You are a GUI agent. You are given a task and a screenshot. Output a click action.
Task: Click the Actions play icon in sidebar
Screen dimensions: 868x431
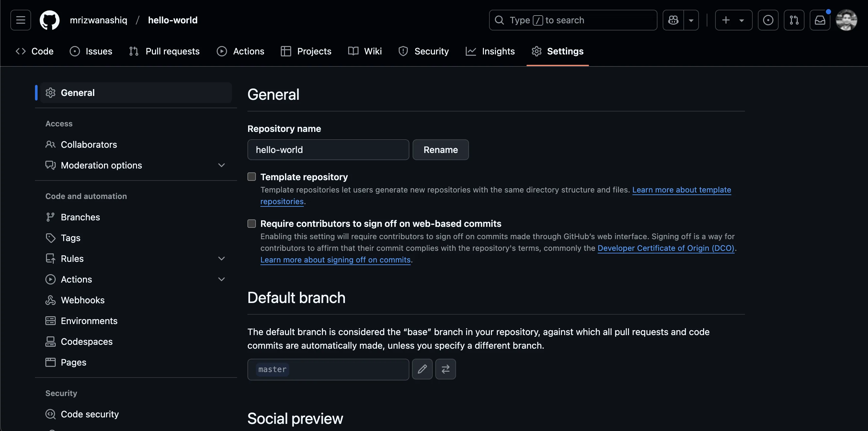coord(51,279)
